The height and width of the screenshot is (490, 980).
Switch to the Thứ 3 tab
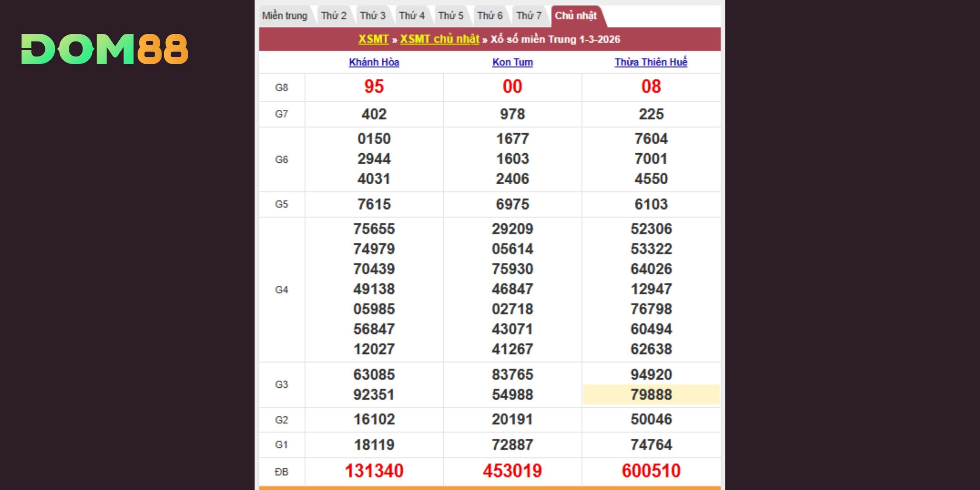pyautogui.click(x=373, y=16)
